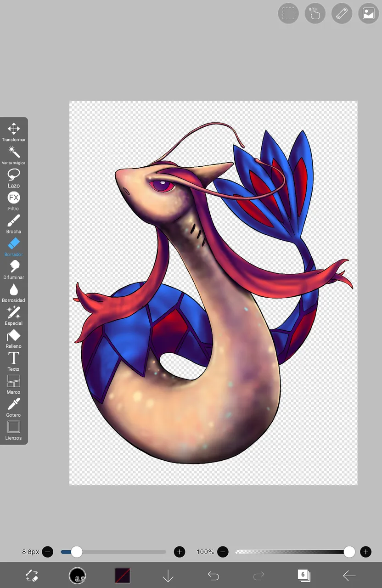Select the Varita mágica tool
Viewport: 382px width, 588px height.
pyautogui.click(x=13, y=155)
